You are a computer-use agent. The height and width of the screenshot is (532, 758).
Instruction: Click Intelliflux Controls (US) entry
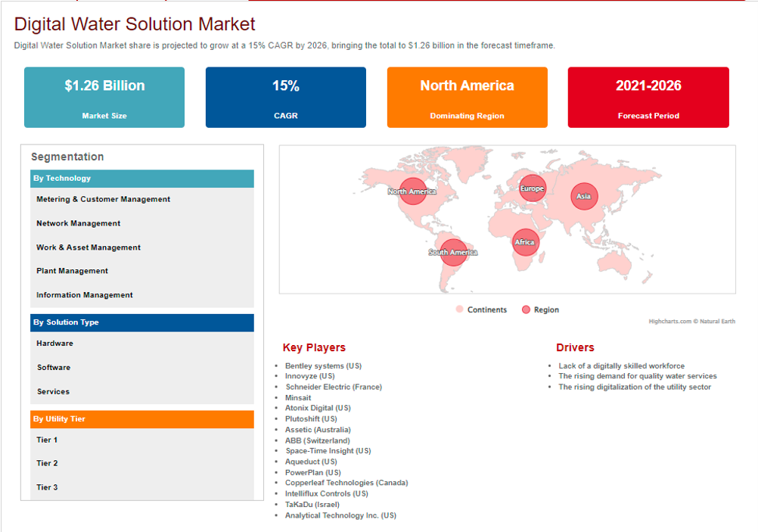(326, 494)
